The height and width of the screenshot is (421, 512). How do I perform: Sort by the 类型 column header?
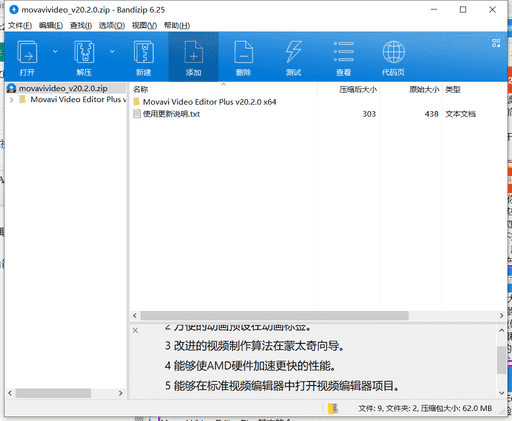(x=453, y=89)
